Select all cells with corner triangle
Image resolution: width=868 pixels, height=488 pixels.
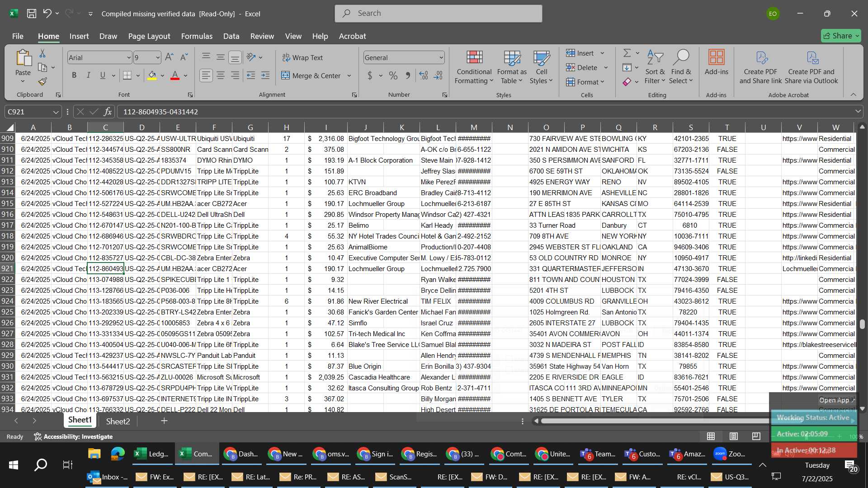[9, 127]
